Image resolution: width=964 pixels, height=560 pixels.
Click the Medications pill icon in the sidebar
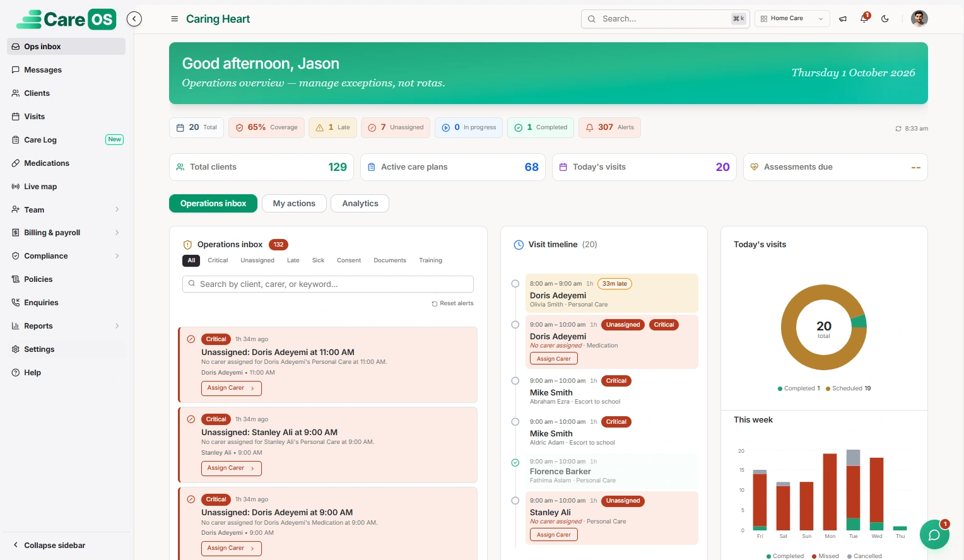pyautogui.click(x=16, y=163)
